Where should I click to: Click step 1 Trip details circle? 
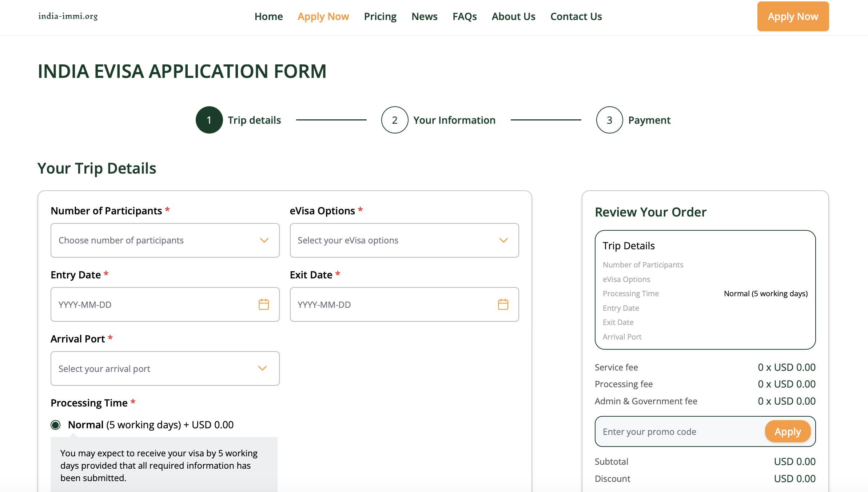pyautogui.click(x=209, y=120)
